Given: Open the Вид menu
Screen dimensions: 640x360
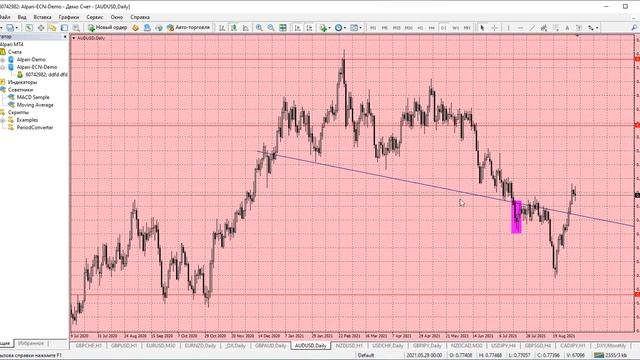Looking at the screenshot, I should [x=22, y=17].
